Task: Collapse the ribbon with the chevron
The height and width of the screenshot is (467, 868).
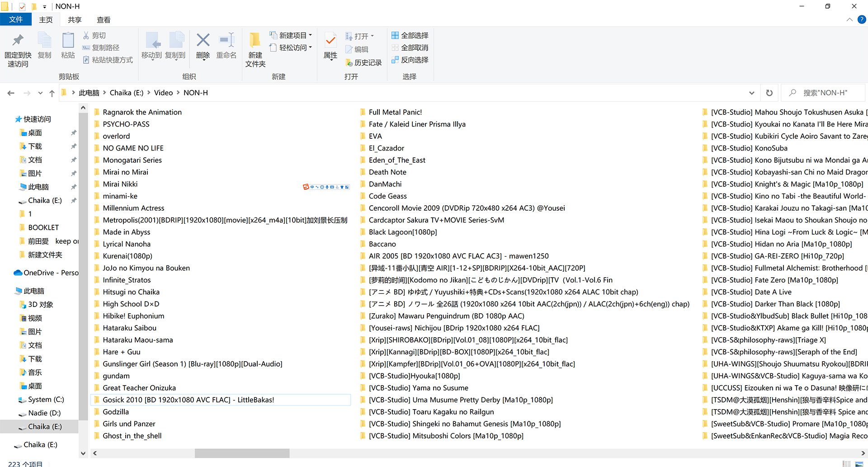Action: pos(849,19)
